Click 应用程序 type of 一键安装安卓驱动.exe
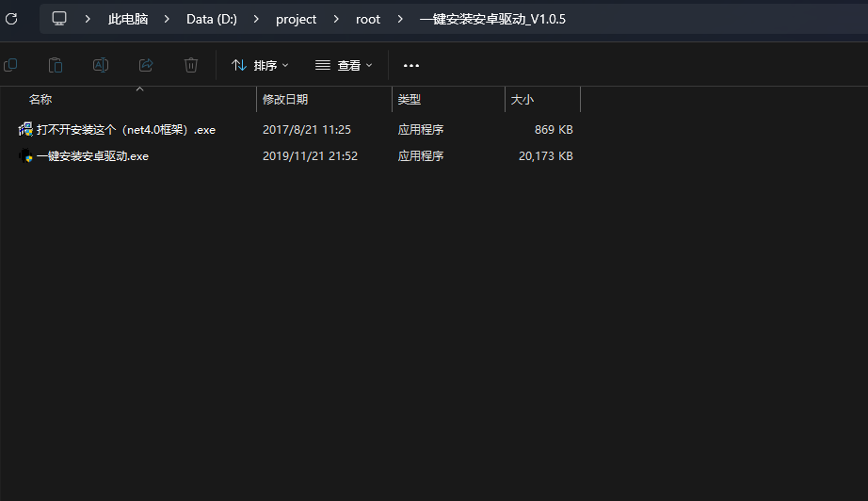Screen dimensions: 868x501 point(421,156)
